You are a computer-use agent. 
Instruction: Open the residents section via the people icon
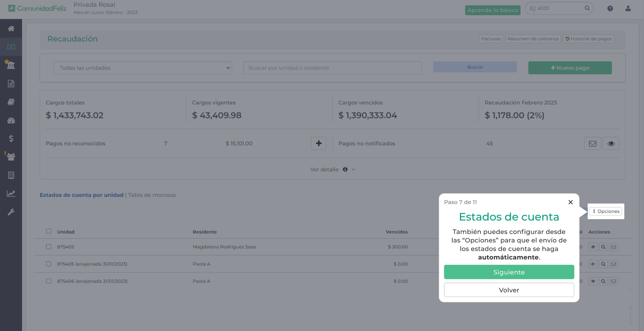pyautogui.click(x=12, y=157)
